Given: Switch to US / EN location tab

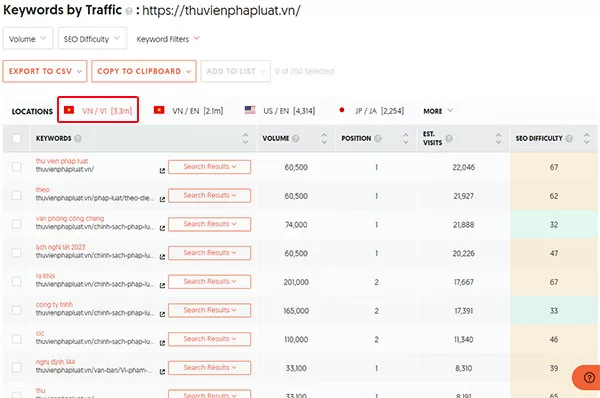Looking at the screenshot, I should (x=280, y=111).
